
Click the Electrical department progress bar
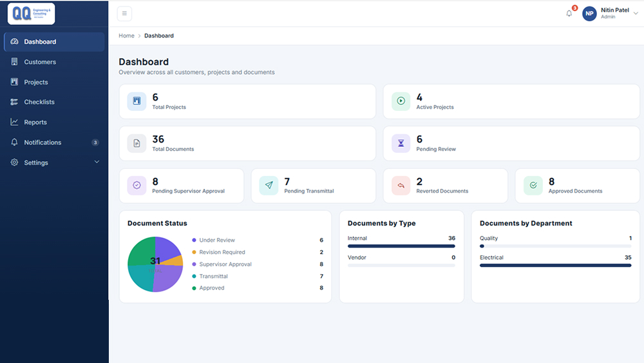point(555,266)
